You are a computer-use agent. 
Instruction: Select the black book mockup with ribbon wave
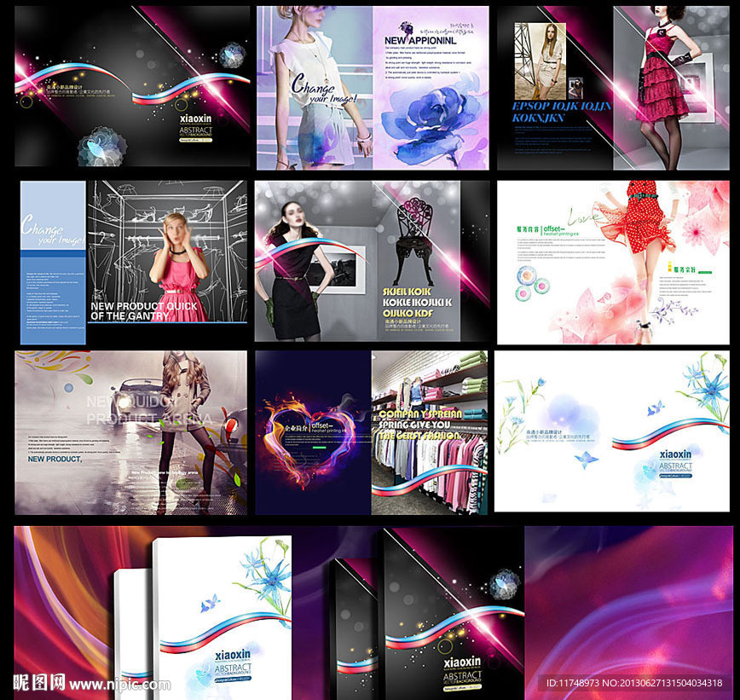[x=453, y=614]
